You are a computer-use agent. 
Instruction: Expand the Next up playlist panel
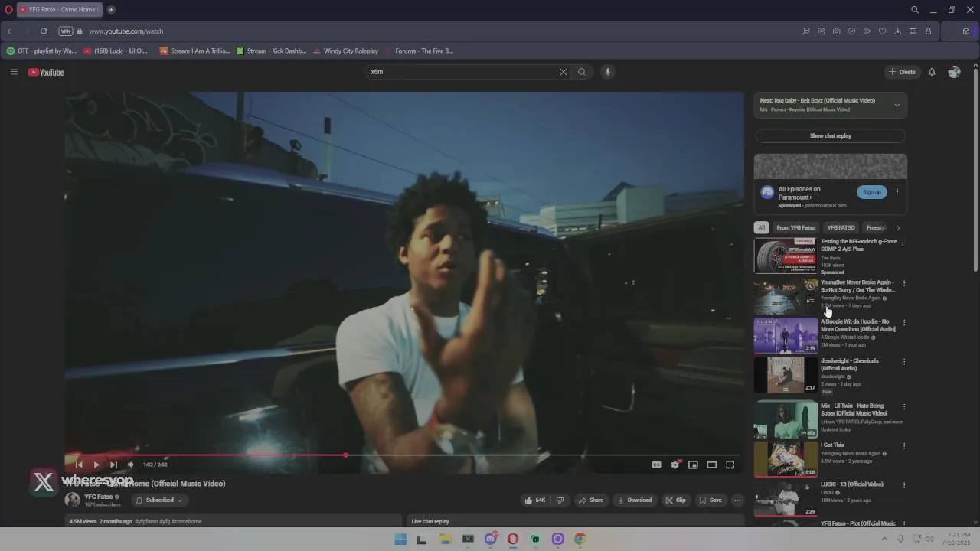tap(897, 105)
